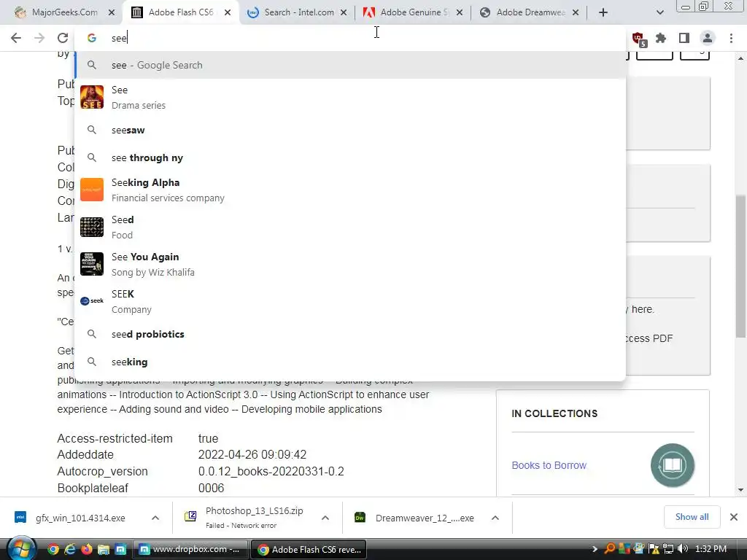The height and width of the screenshot is (560, 747).
Task: Click the See You Again album thumbnail
Action: (92, 264)
